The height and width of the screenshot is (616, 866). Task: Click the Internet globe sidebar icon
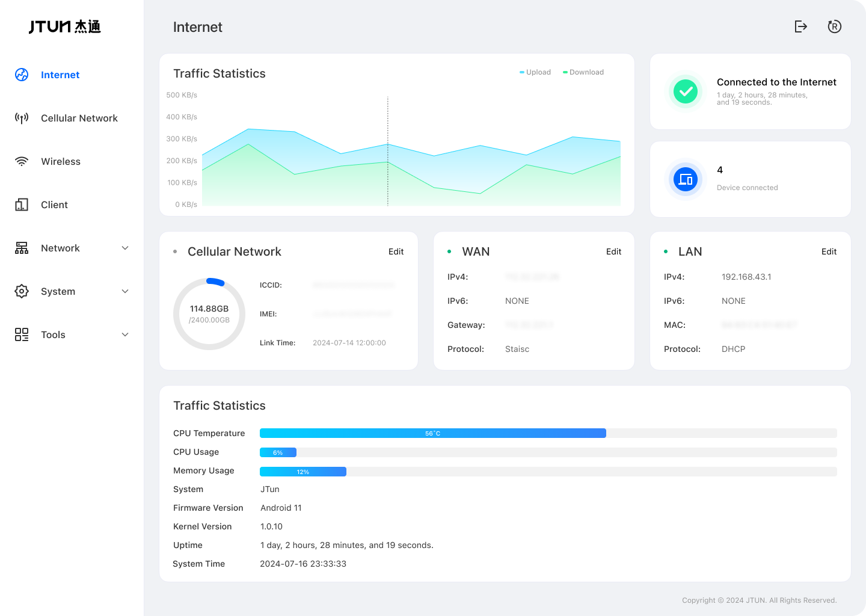coord(22,75)
